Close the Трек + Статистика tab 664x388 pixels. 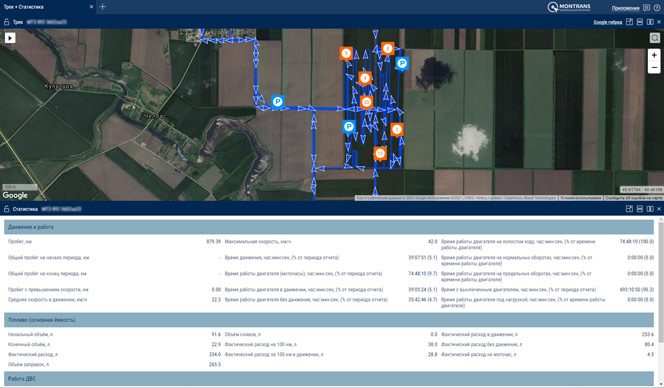[x=91, y=7]
